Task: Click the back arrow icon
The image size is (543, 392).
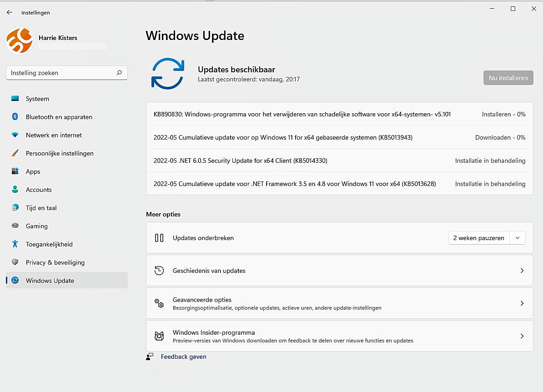Action: [x=10, y=12]
